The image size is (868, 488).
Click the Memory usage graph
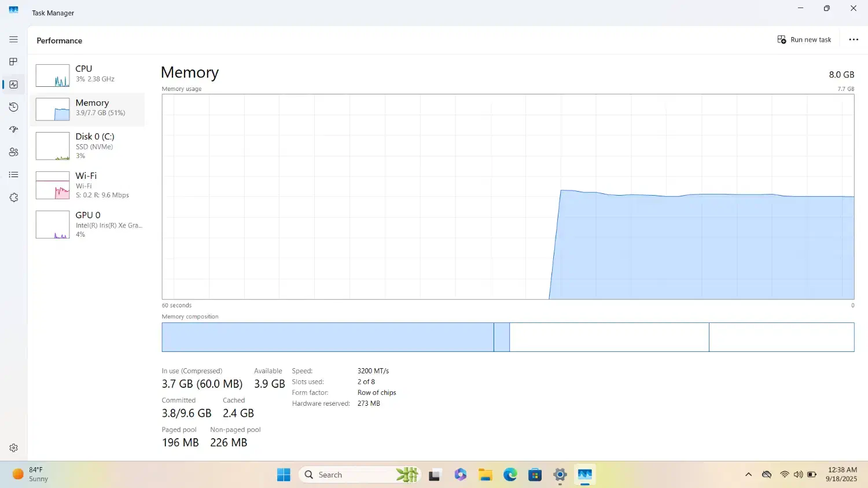(x=507, y=197)
